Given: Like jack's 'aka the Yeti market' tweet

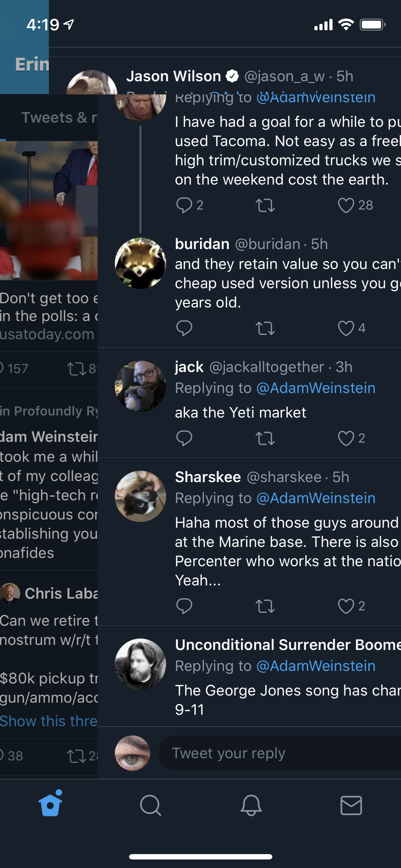Looking at the screenshot, I should (346, 438).
